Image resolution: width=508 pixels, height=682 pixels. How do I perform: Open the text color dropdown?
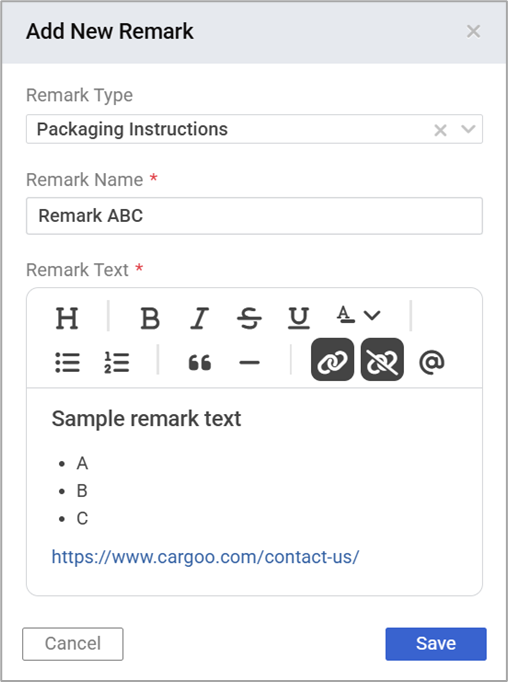point(358,314)
